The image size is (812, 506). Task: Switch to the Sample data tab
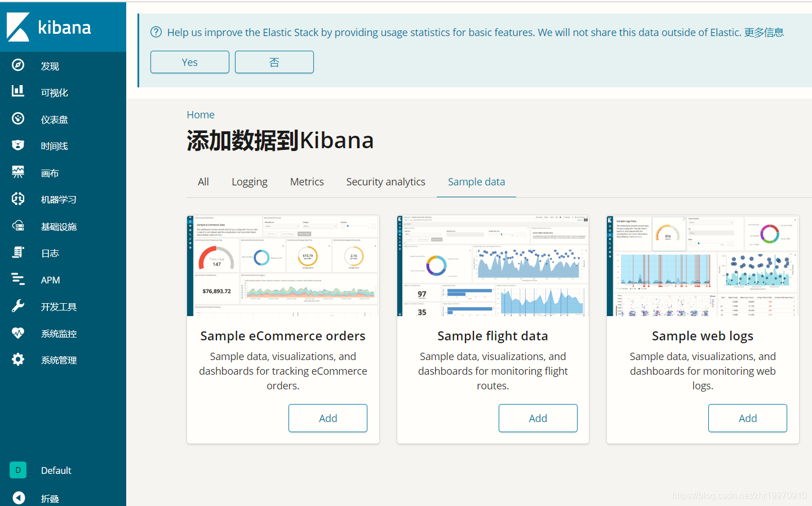pos(477,182)
